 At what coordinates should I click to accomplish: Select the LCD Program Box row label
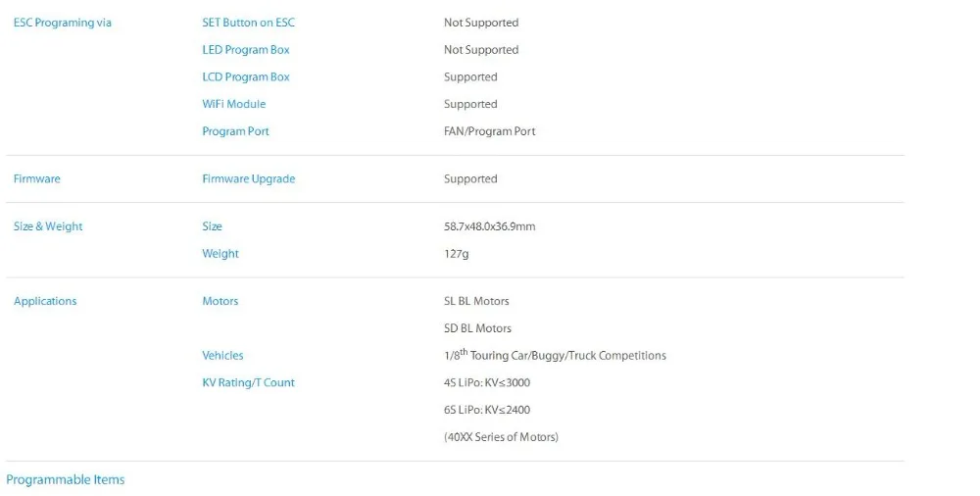click(246, 76)
